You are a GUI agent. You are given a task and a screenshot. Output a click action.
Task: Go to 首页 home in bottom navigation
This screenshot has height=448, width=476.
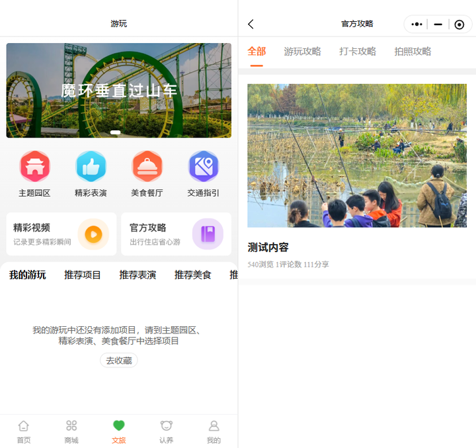[24, 431]
